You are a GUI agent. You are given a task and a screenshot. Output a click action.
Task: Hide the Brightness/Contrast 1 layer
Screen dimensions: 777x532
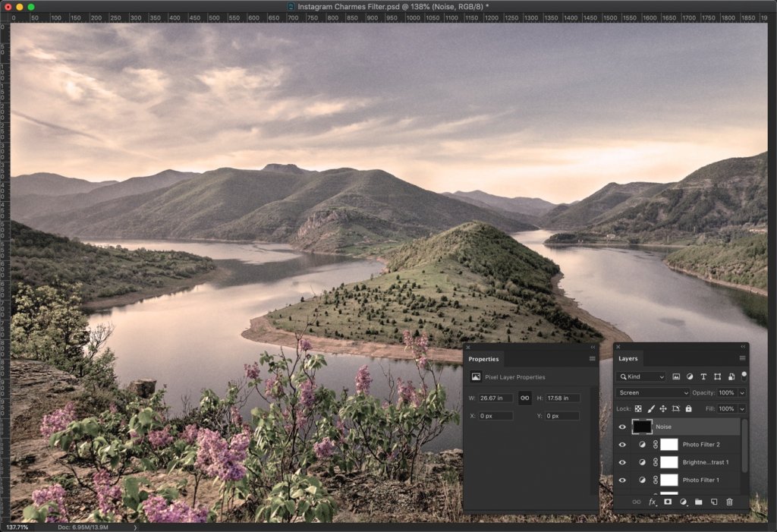point(621,461)
